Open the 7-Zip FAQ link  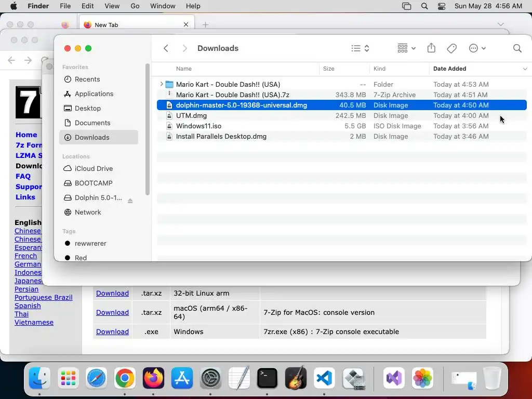point(23,177)
